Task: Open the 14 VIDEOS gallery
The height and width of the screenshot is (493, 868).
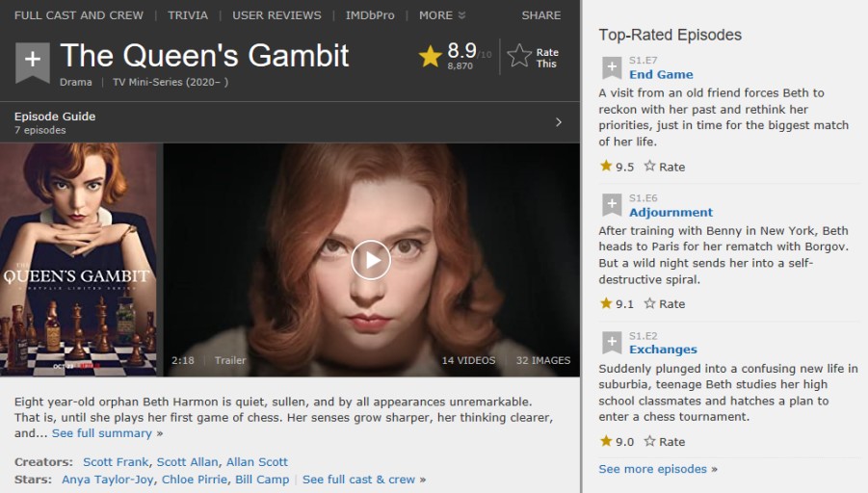Action: point(468,360)
